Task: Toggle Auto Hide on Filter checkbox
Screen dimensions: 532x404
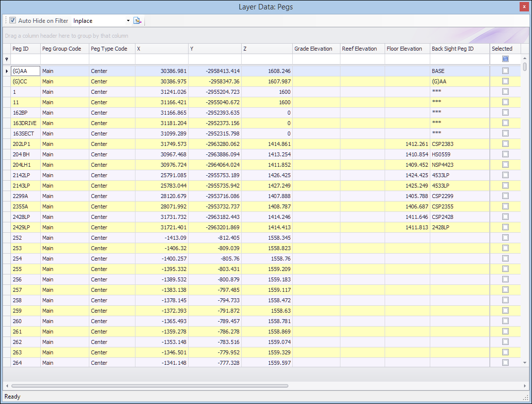Action: 13,21
